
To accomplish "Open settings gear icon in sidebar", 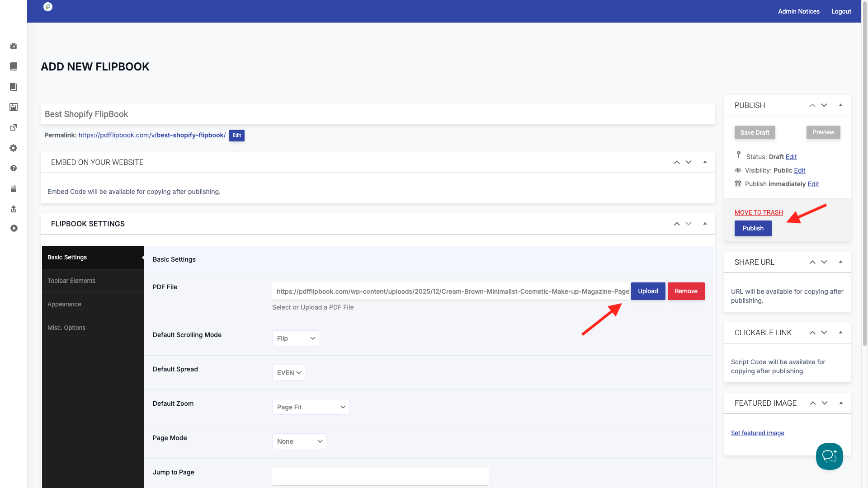I will [x=14, y=148].
